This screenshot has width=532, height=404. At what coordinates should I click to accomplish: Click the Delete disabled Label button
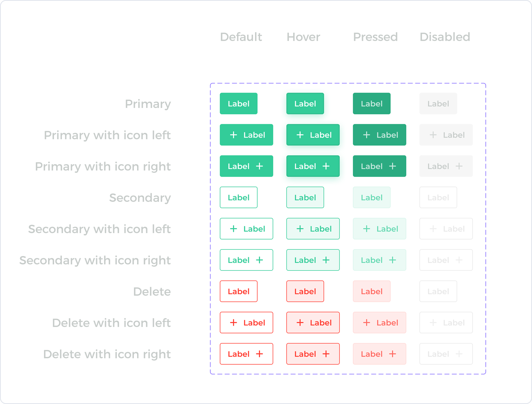point(438,291)
